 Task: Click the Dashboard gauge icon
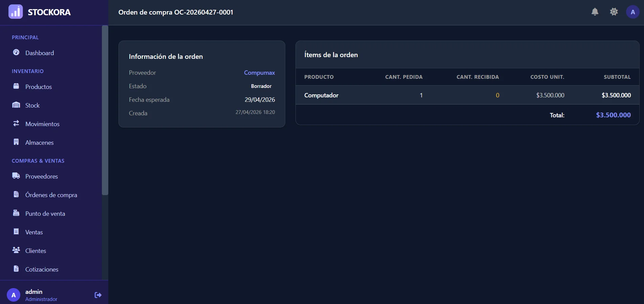point(16,52)
